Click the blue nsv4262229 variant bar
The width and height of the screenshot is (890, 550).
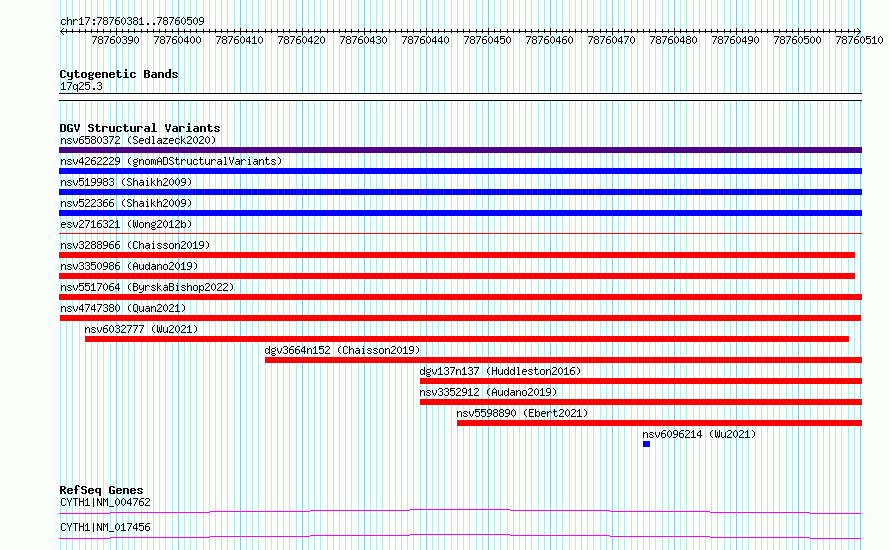coord(460,171)
